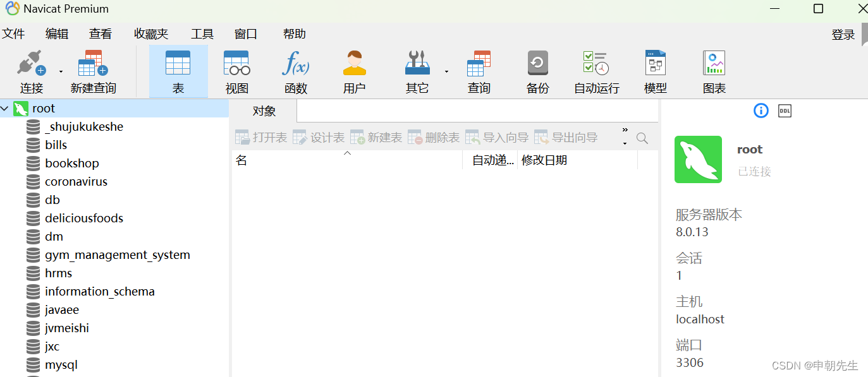The height and width of the screenshot is (377, 868).
Task: Open the connection dropdown arrow beside 连接
Action: (61, 71)
